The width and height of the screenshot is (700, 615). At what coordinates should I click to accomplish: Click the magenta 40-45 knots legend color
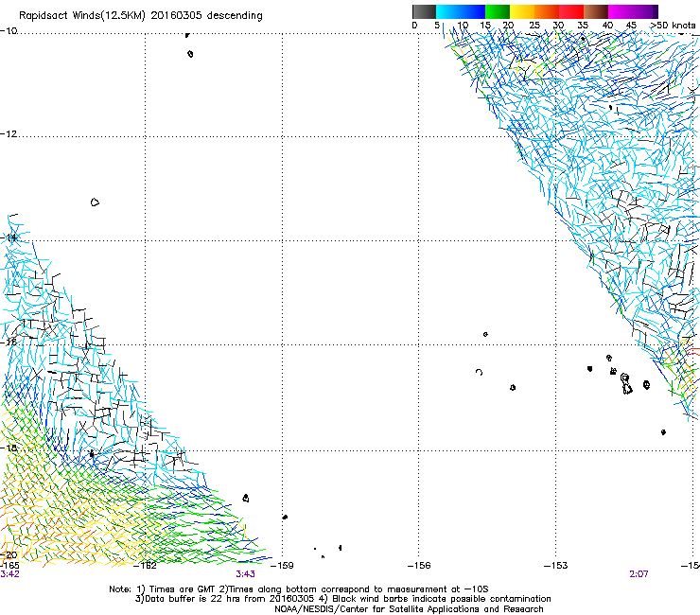(x=621, y=11)
